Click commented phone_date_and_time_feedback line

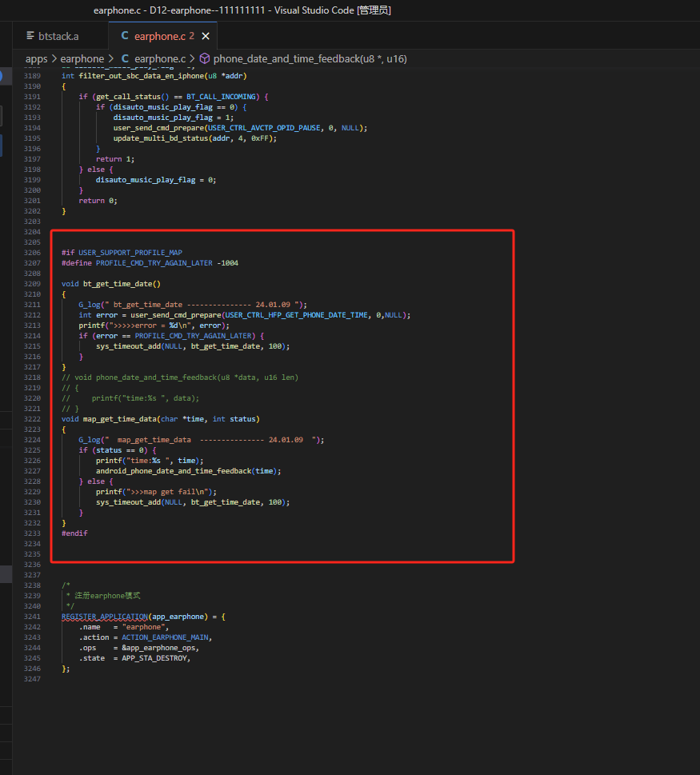click(180, 378)
